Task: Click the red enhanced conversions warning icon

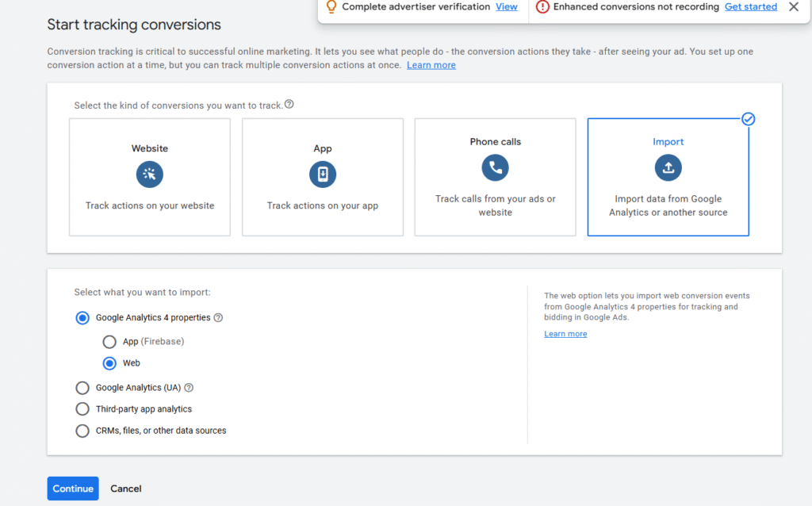Action: pyautogui.click(x=542, y=7)
